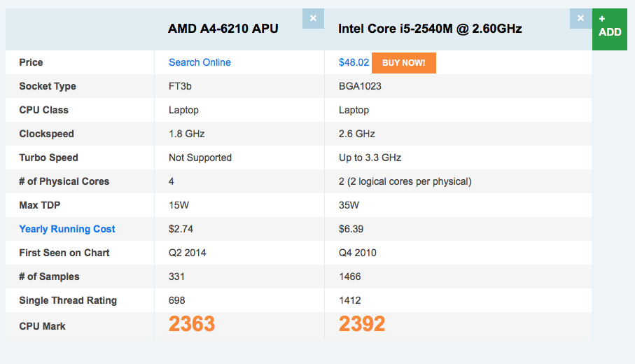The height and width of the screenshot is (364, 635).
Task: Click the BGA1023 socket value
Action: point(360,86)
